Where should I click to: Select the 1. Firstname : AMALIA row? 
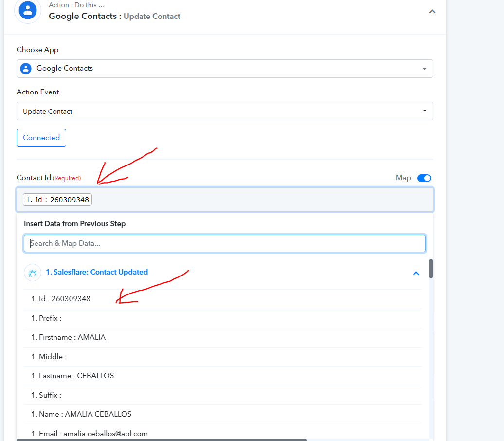click(x=223, y=337)
